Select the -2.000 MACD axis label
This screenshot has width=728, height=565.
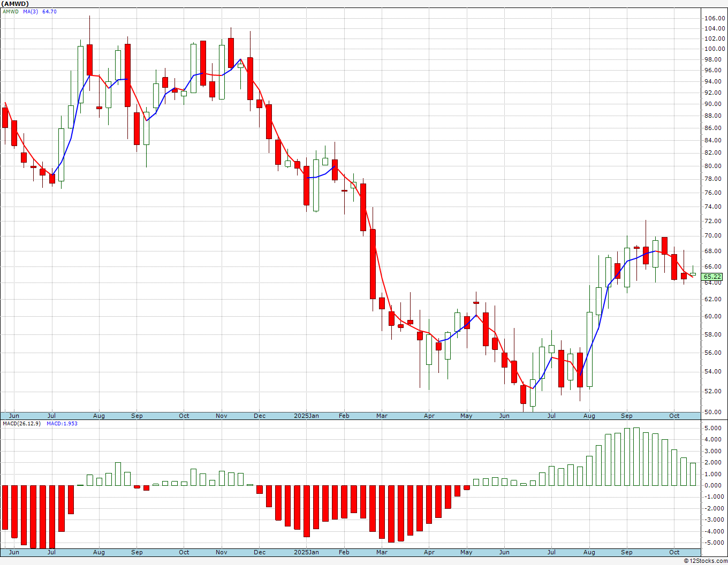(x=714, y=508)
